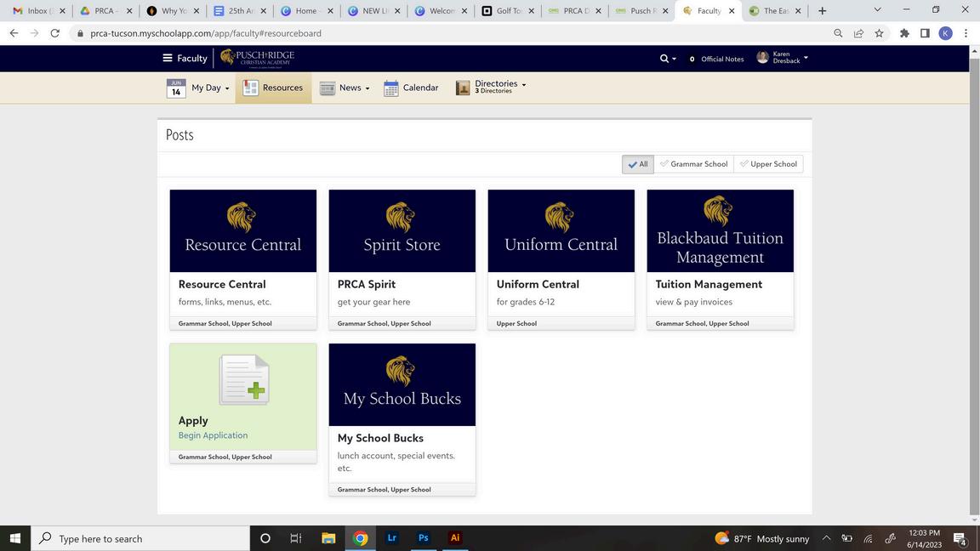The width and height of the screenshot is (980, 551).
Task: Switch to the The Eas browser tab
Action: pos(775,10)
